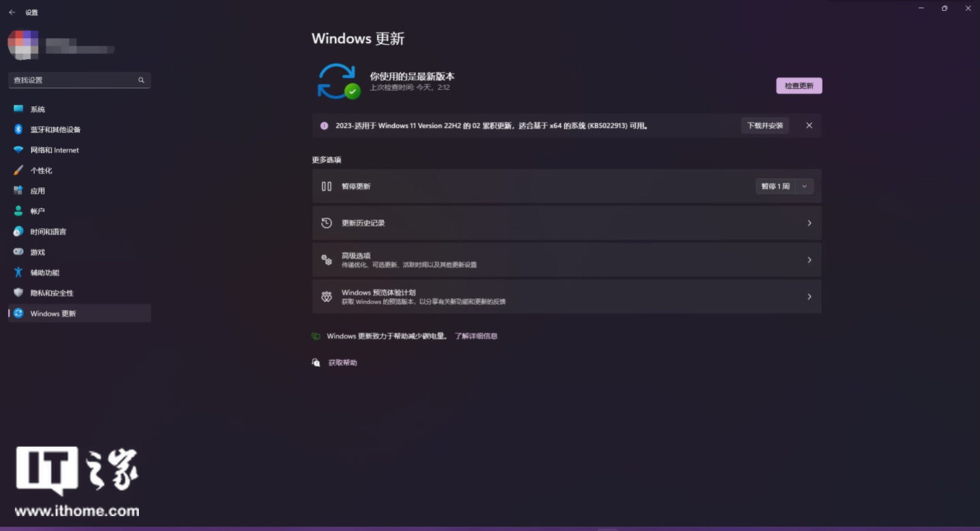Click the Windows Insider program icon
Screen dimensions: 980x531
pos(327,297)
